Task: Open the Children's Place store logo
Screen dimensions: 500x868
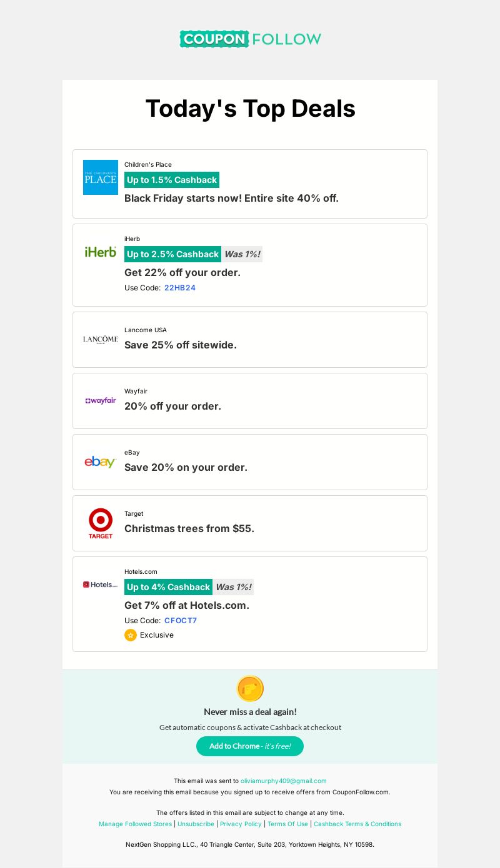Action: (x=101, y=177)
